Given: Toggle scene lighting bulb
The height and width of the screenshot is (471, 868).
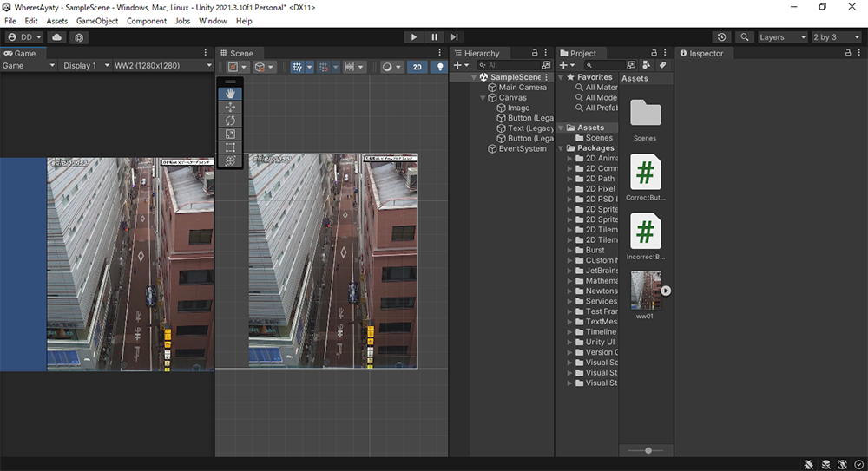Looking at the screenshot, I should pos(440,67).
